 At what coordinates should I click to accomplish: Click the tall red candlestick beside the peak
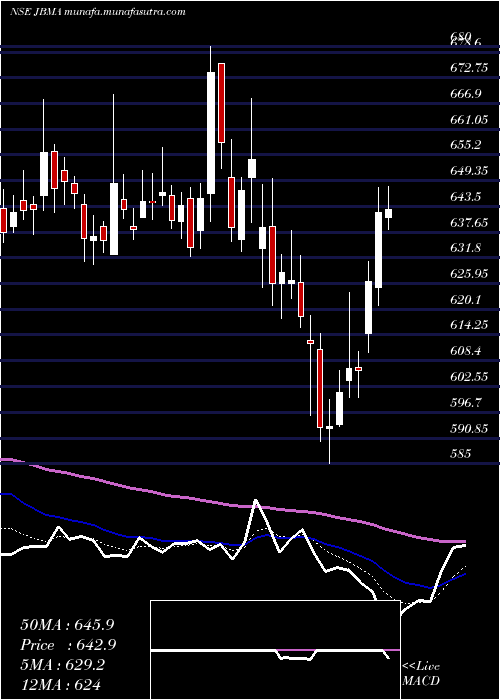coord(221,103)
